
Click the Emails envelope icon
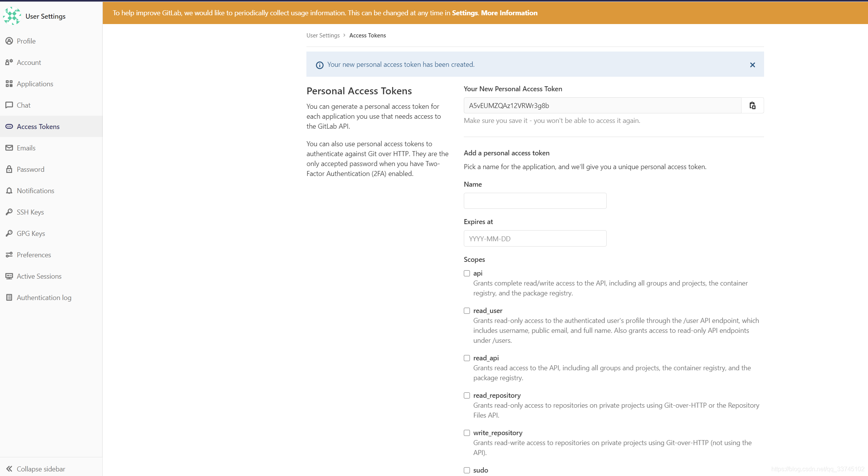pos(9,148)
